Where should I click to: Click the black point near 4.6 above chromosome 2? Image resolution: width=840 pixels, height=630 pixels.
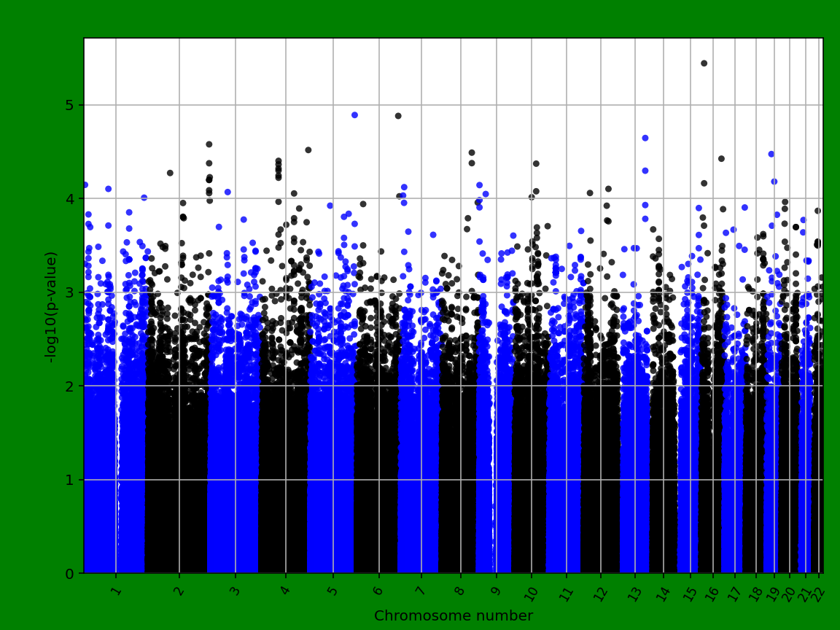(x=209, y=143)
